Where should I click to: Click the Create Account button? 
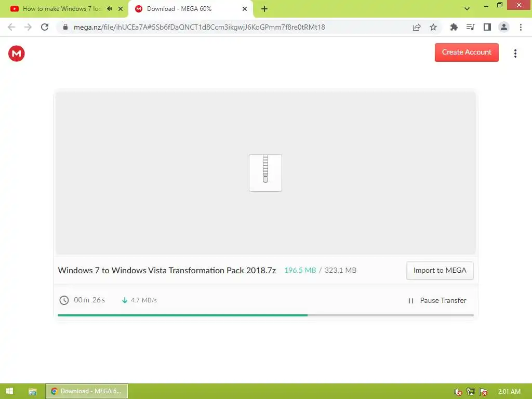pyautogui.click(x=467, y=52)
